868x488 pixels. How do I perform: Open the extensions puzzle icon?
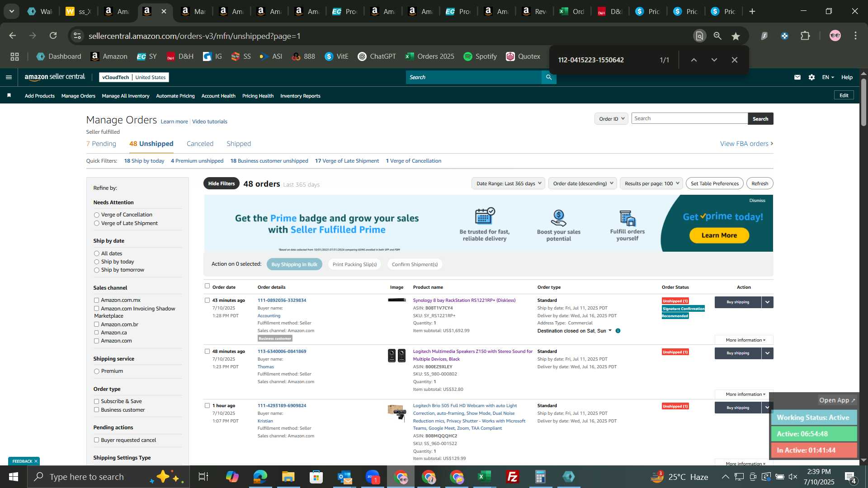pyautogui.click(x=806, y=36)
